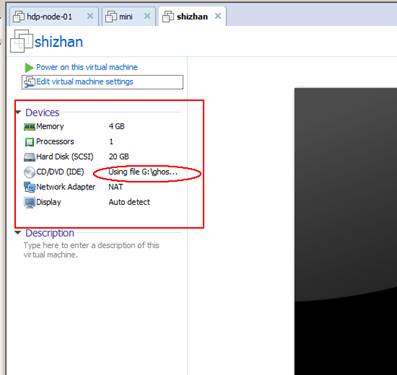397x375 pixels.
Task: Click the description text entry area
Action: [91, 250]
